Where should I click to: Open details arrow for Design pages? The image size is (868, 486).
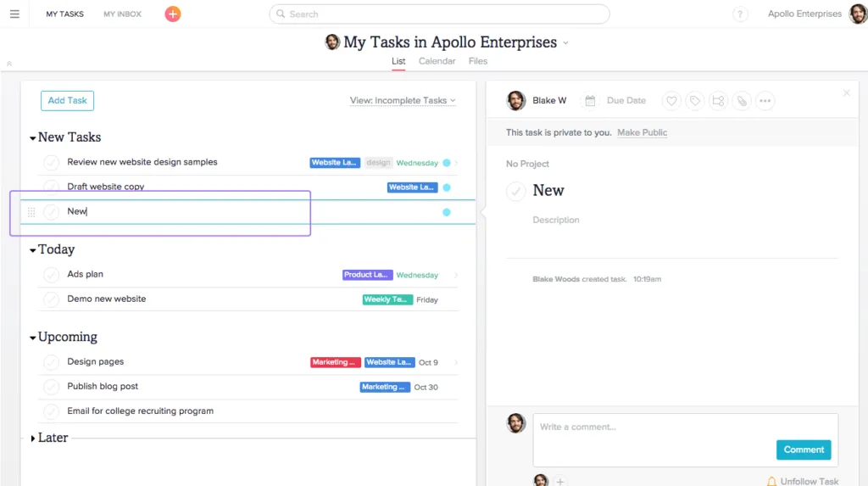(456, 362)
